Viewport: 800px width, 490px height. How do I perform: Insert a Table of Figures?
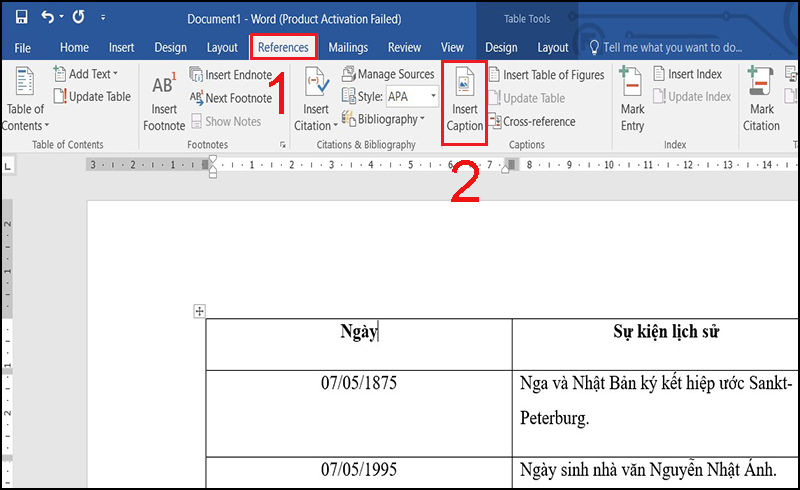pyautogui.click(x=546, y=75)
